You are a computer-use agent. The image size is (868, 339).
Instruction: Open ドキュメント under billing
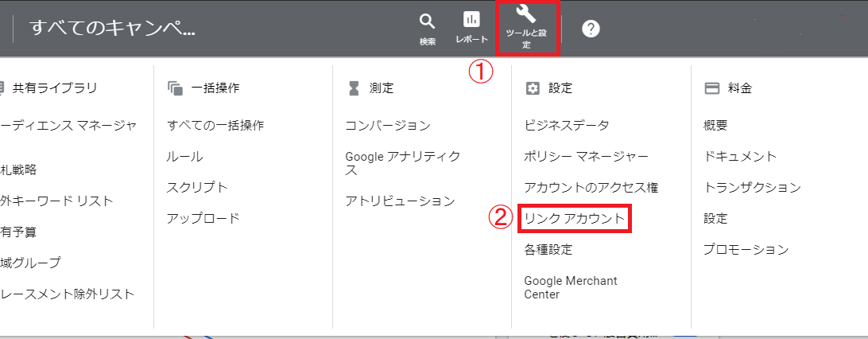[740, 157]
